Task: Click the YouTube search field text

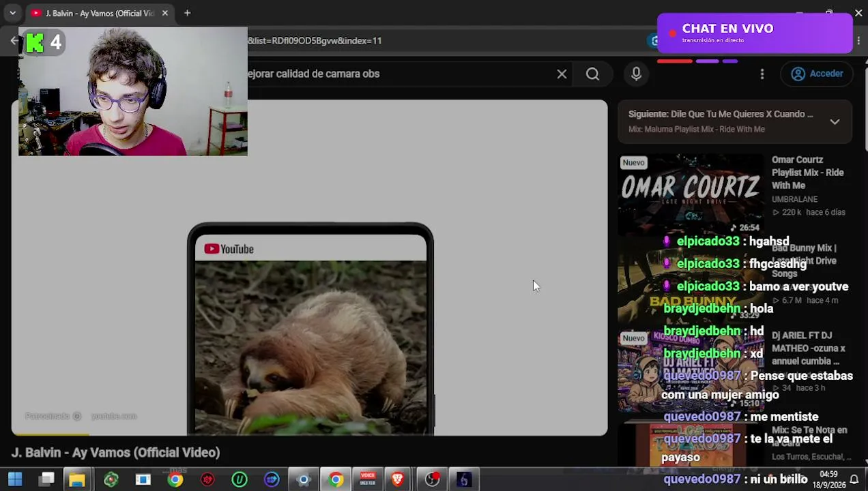Action: [314, 74]
